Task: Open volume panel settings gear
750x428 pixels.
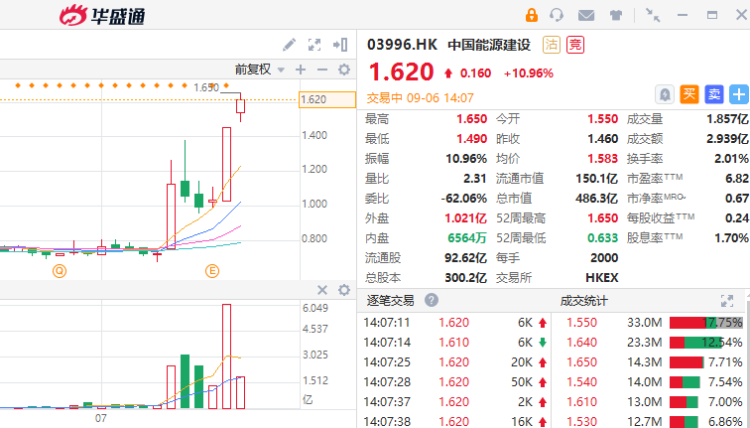Action: click(x=344, y=290)
